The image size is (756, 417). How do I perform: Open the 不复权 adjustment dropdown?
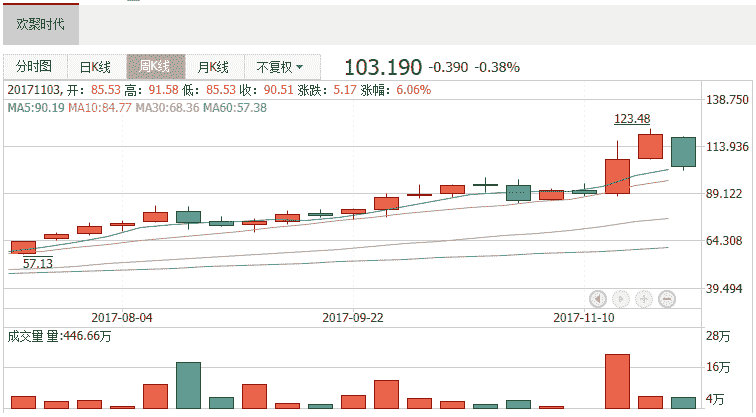point(282,67)
